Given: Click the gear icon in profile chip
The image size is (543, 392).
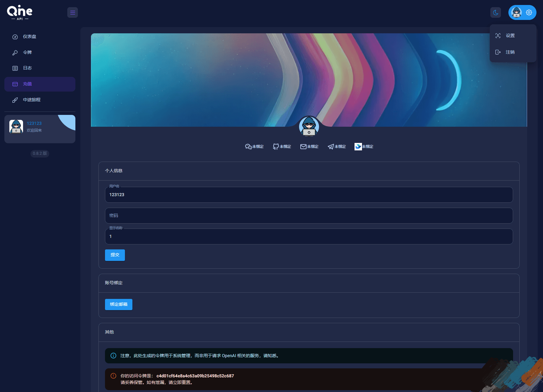Looking at the screenshot, I should tap(529, 12).
